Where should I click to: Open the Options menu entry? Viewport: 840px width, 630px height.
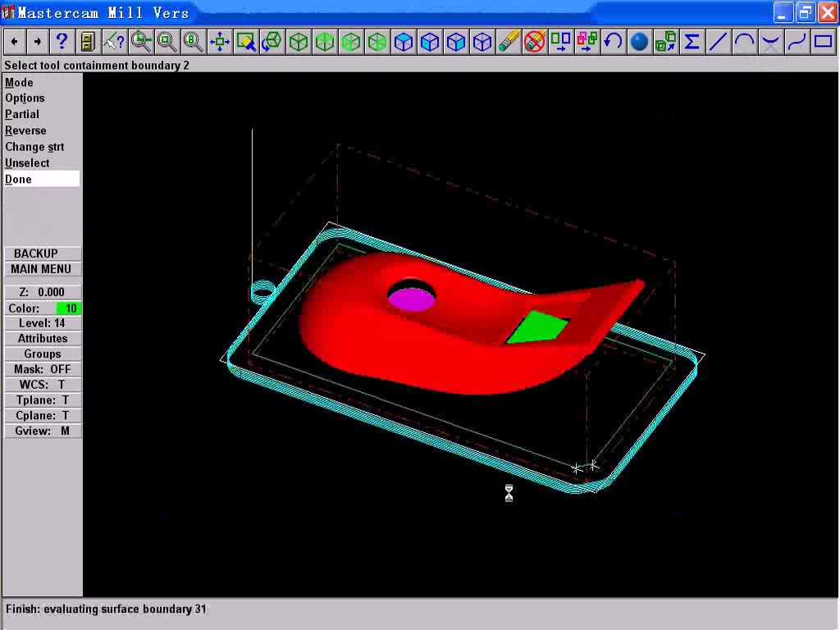(25, 98)
